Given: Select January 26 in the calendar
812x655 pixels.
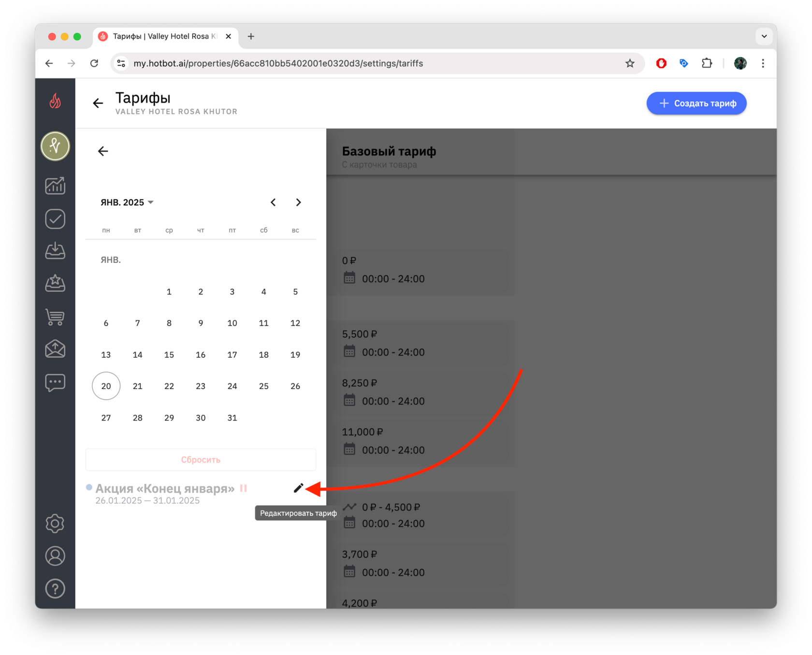Looking at the screenshot, I should coord(295,386).
